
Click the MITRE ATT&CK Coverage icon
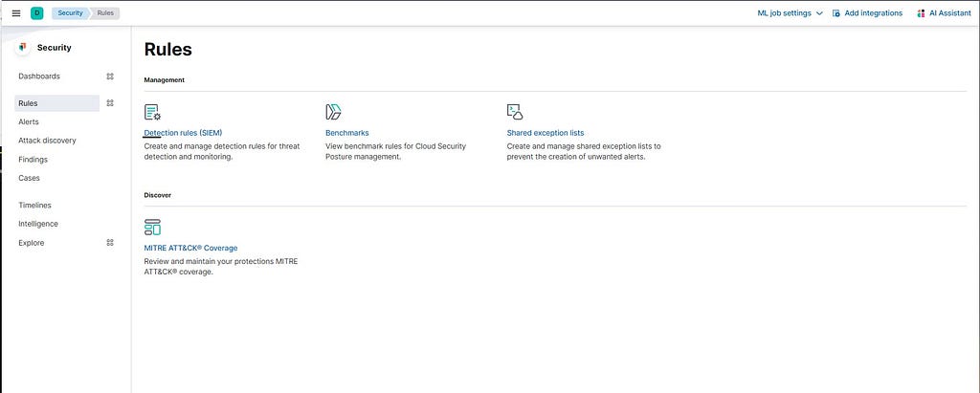coord(152,228)
